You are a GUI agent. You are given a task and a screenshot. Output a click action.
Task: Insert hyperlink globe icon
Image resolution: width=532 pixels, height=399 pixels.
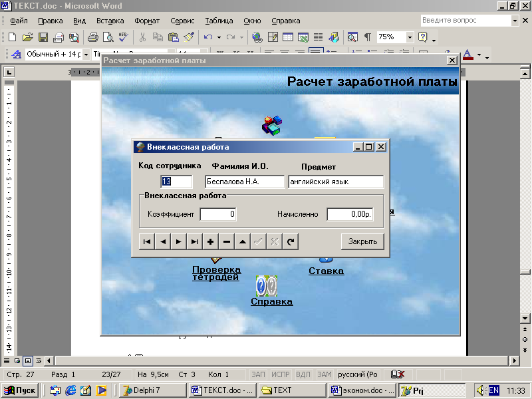(257, 37)
